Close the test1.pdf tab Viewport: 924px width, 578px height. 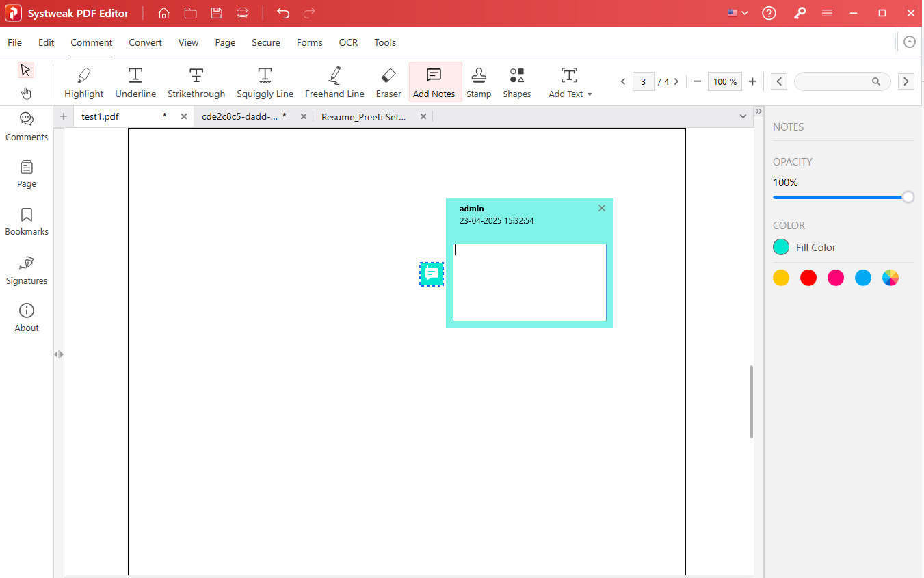click(183, 116)
